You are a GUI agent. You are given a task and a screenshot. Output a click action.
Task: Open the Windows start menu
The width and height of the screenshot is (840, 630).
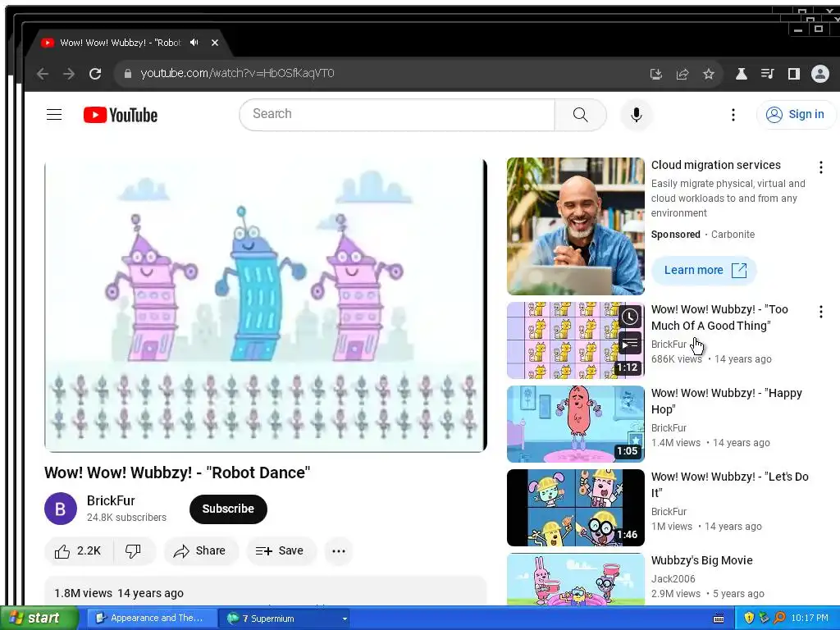tap(39, 619)
